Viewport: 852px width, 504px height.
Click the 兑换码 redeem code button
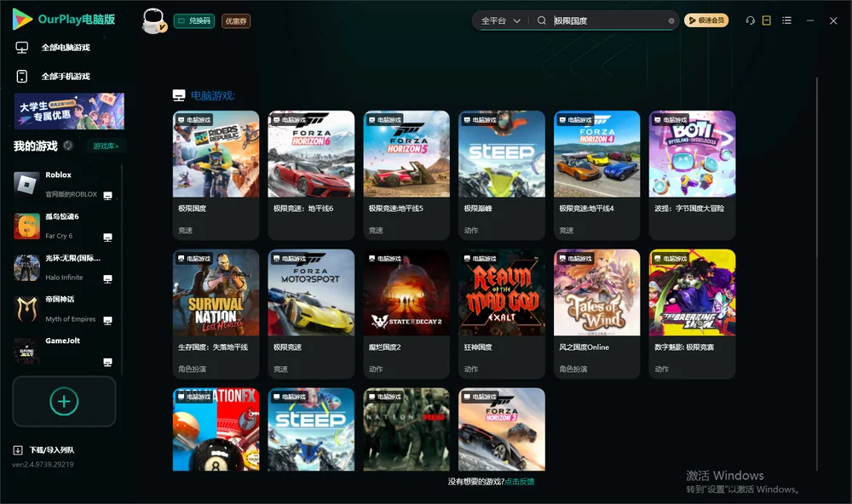tap(194, 20)
